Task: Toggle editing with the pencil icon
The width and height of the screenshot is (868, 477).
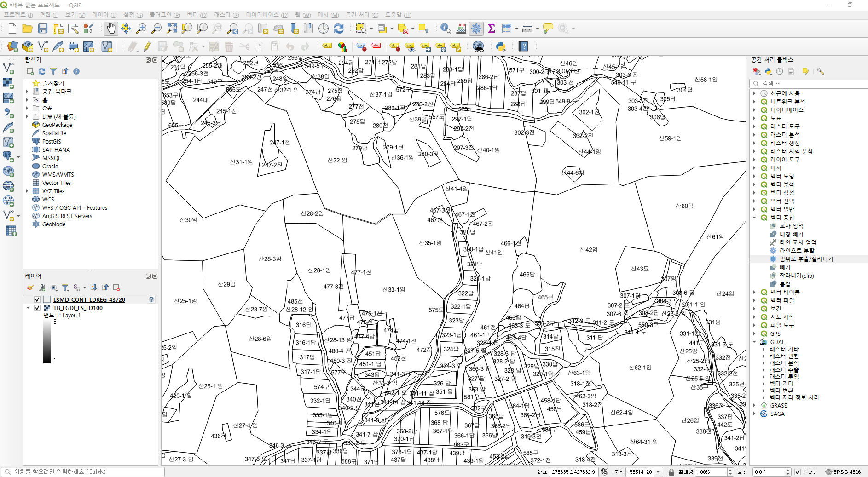Action: coord(147,46)
